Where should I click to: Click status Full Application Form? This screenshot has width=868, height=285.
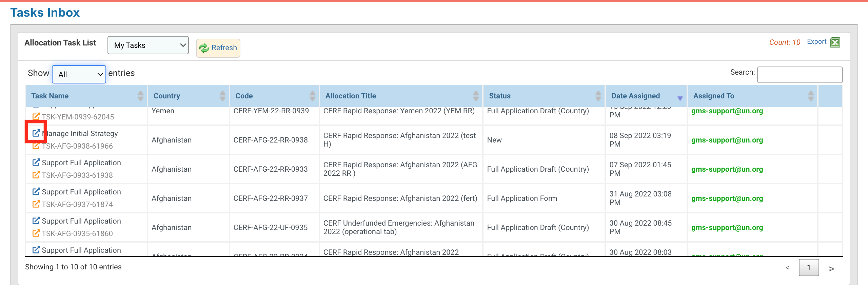coord(522,198)
